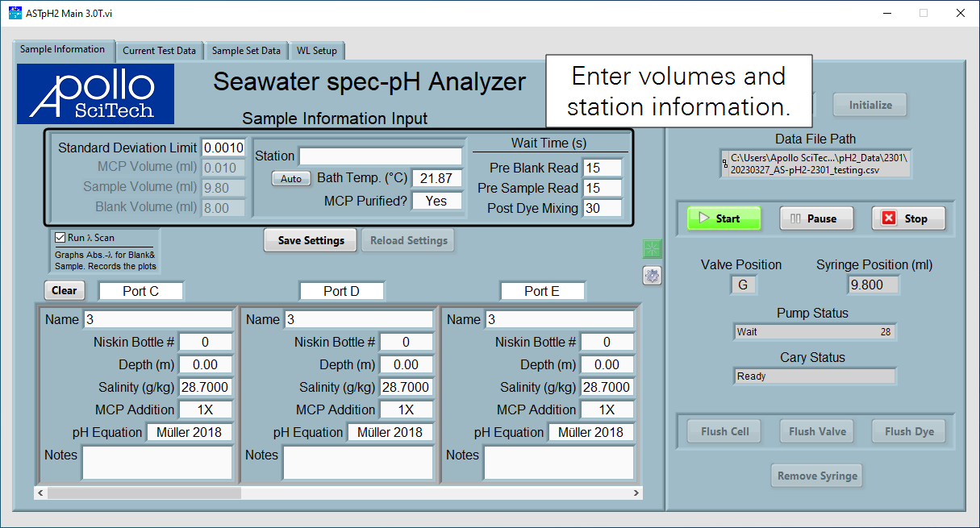This screenshot has width=980, height=528.
Task: Click the Auto bath temperature button
Action: 291,179
